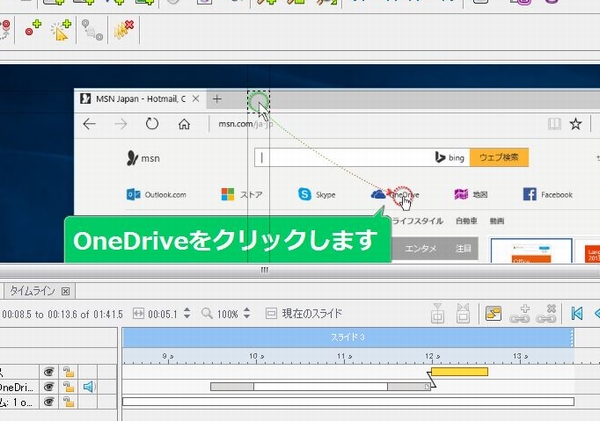
Task: Unlock the bottom timeline track lock icon
Action: coord(67,403)
